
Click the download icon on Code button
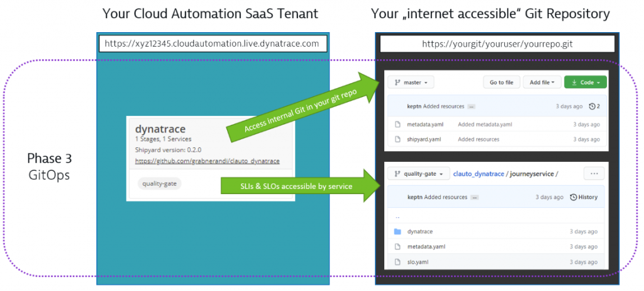tap(574, 83)
